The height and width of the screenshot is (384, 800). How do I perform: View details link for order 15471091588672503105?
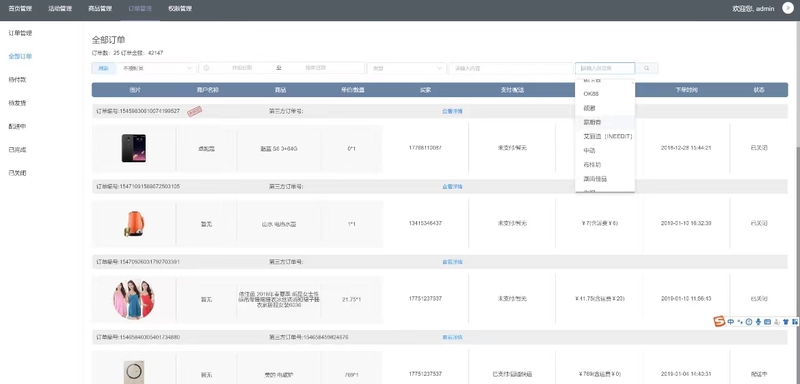tap(452, 187)
